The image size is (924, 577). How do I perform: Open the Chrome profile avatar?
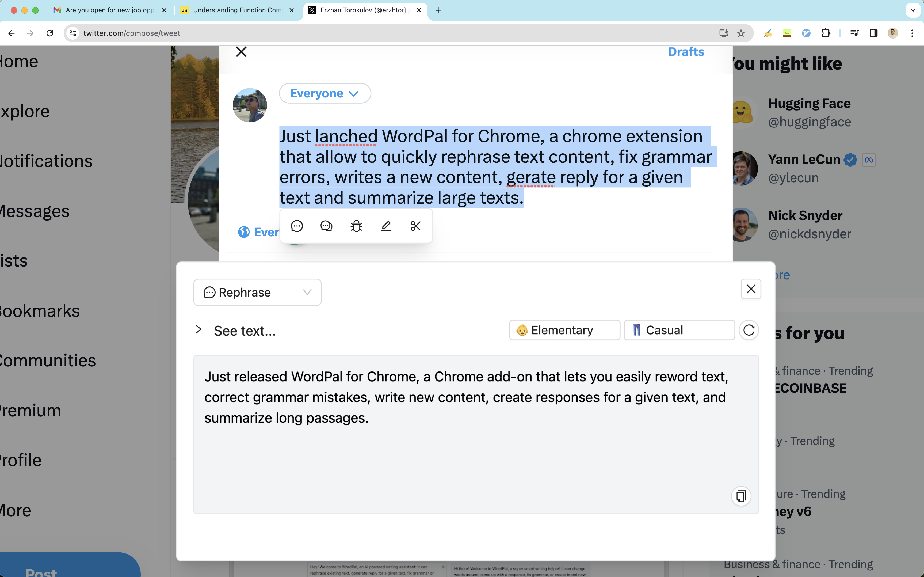coord(893,33)
